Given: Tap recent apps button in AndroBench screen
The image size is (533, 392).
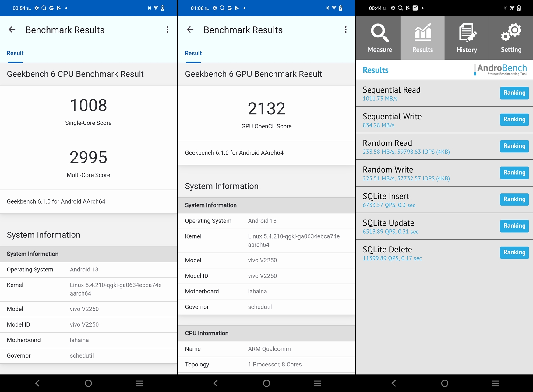Looking at the screenshot, I should point(496,383).
